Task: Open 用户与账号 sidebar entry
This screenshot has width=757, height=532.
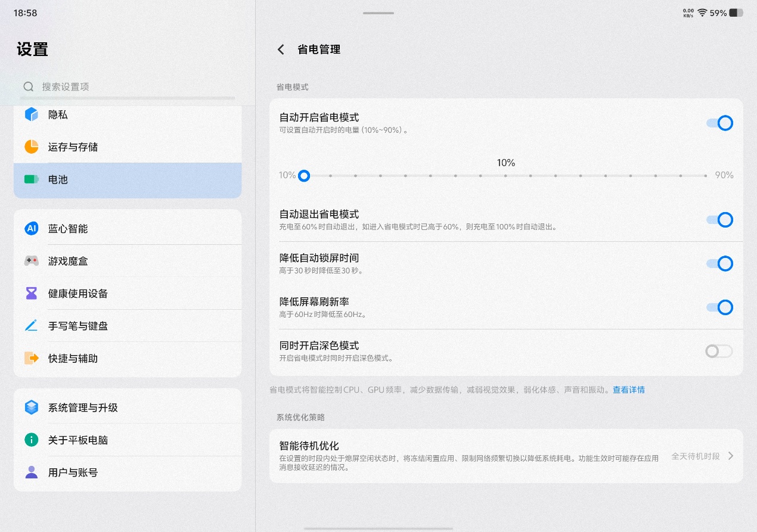Action: click(x=73, y=472)
